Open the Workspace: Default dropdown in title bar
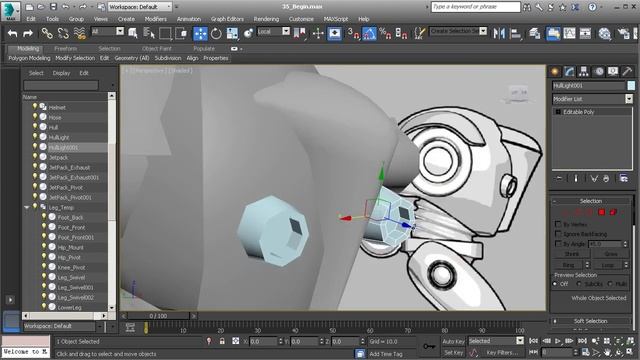The image size is (640, 360). 140,7
